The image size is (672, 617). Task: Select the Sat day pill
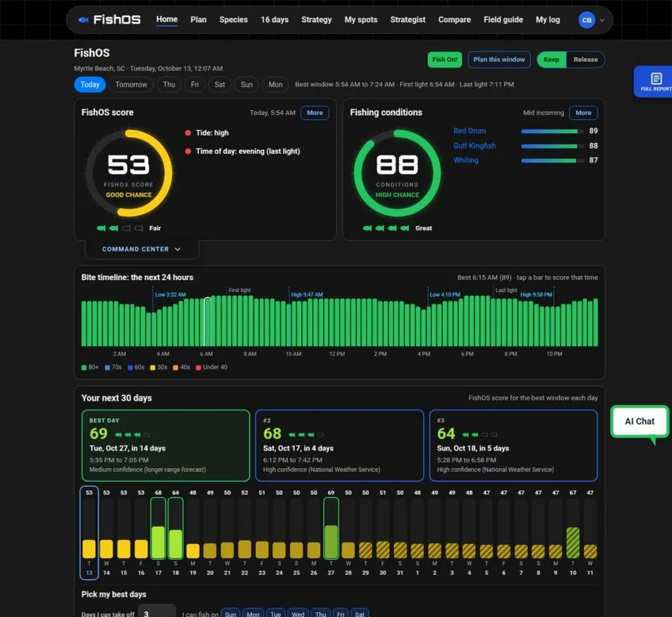click(219, 85)
